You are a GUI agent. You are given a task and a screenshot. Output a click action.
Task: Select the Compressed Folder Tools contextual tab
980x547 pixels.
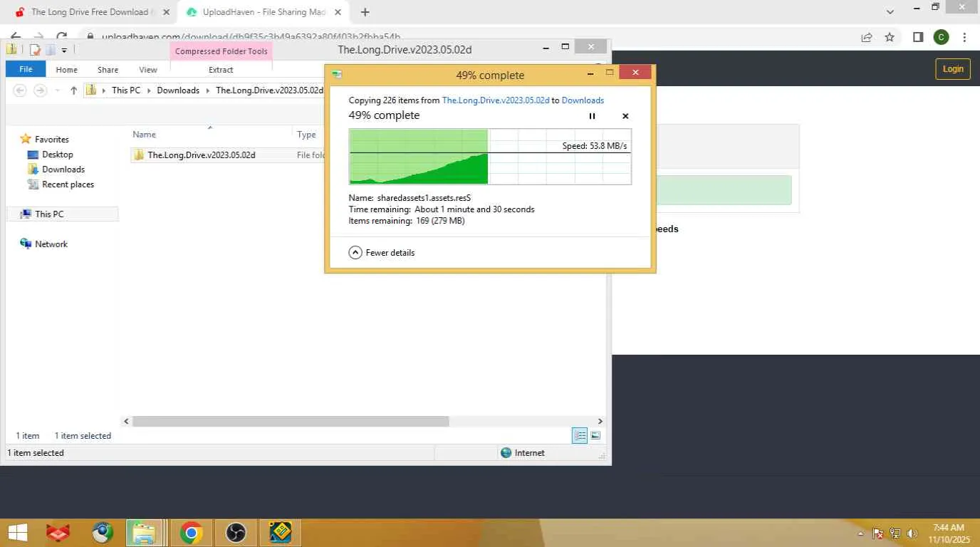pyautogui.click(x=221, y=51)
